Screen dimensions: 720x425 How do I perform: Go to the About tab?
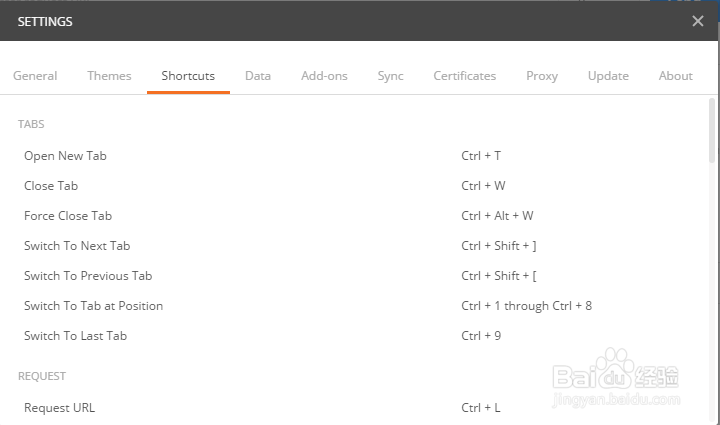click(x=675, y=76)
